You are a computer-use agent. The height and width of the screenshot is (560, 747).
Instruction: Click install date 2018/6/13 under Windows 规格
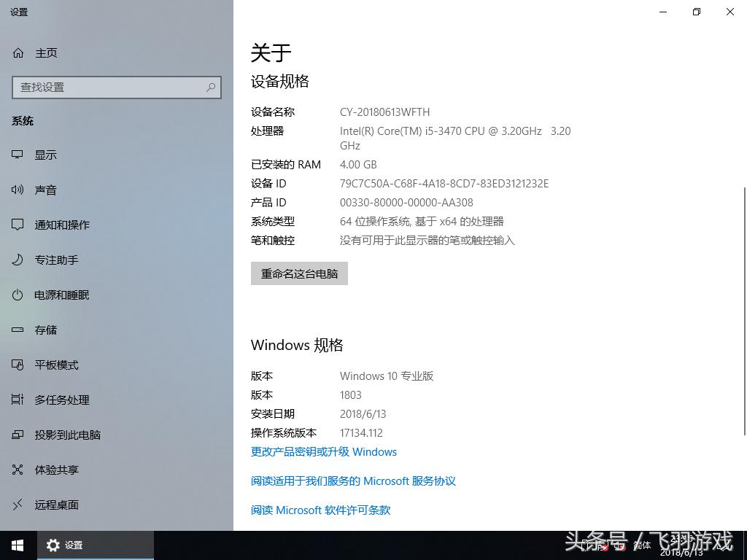click(x=363, y=414)
